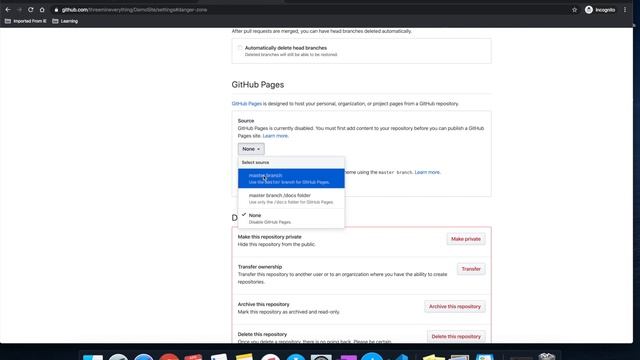Image resolution: width=640 pixels, height=360 pixels.
Task: Open the GitHub Pages link
Action: 247,104
